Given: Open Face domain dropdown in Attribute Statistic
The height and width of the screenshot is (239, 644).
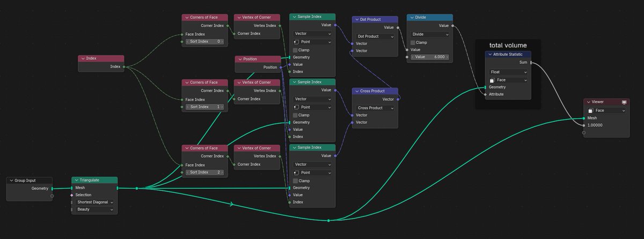Looking at the screenshot, I should click(x=508, y=80).
